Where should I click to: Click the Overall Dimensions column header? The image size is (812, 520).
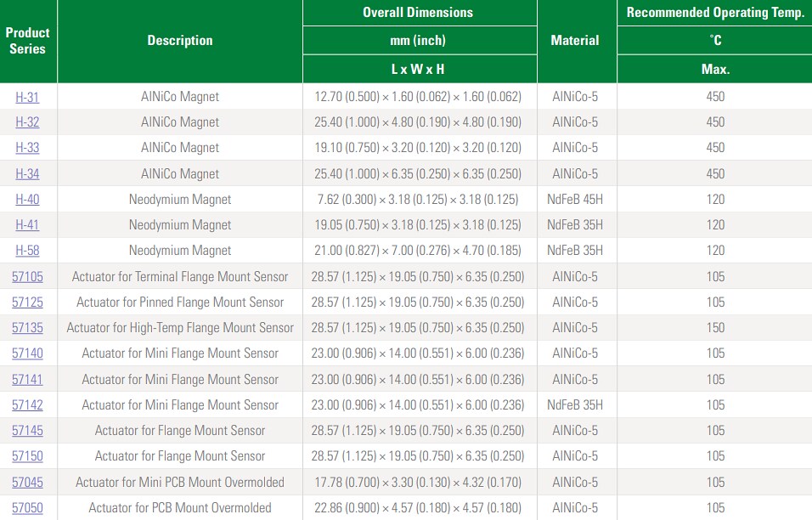pyautogui.click(x=419, y=12)
